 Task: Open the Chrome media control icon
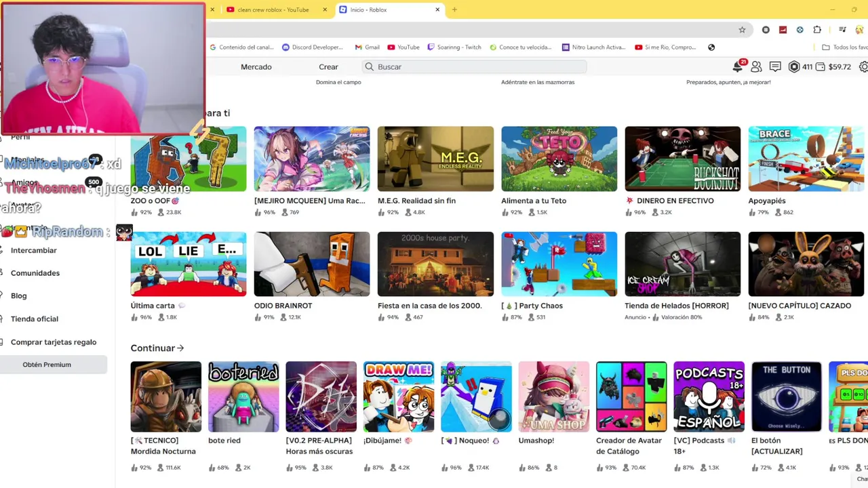pyautogui.click(x=842, y=30)
